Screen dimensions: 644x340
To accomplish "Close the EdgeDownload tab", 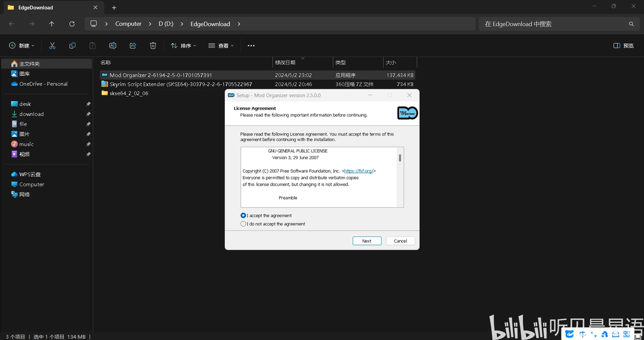I will (x=95, y=8).
